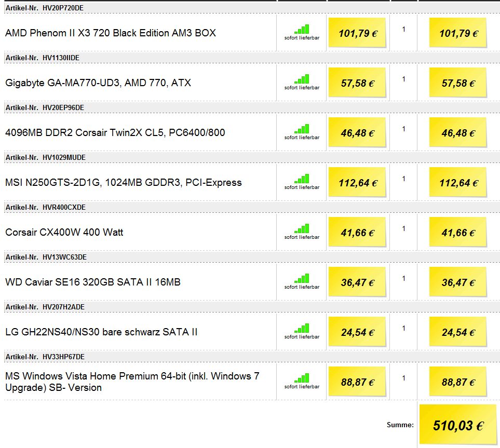Click availability bars icon for MSI N250GTS
Image resolution: width=500 pixels, height=448 pixels.
coord(302,179)
